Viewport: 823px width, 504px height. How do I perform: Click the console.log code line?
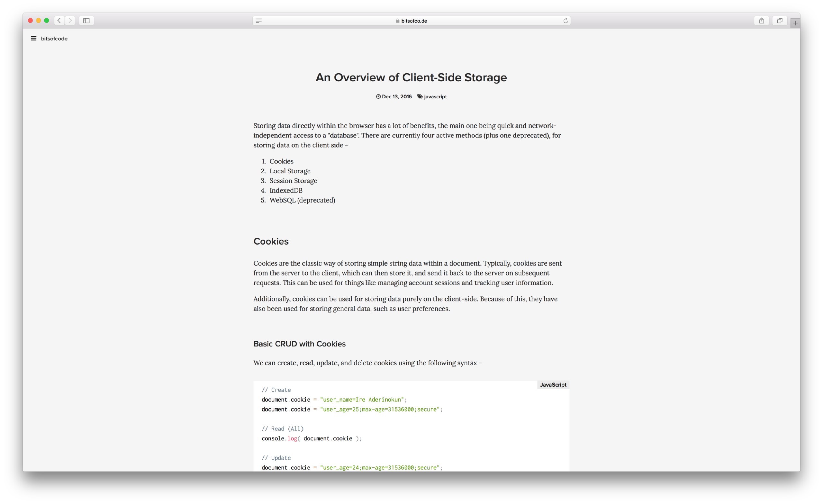(x=311, y=438)
